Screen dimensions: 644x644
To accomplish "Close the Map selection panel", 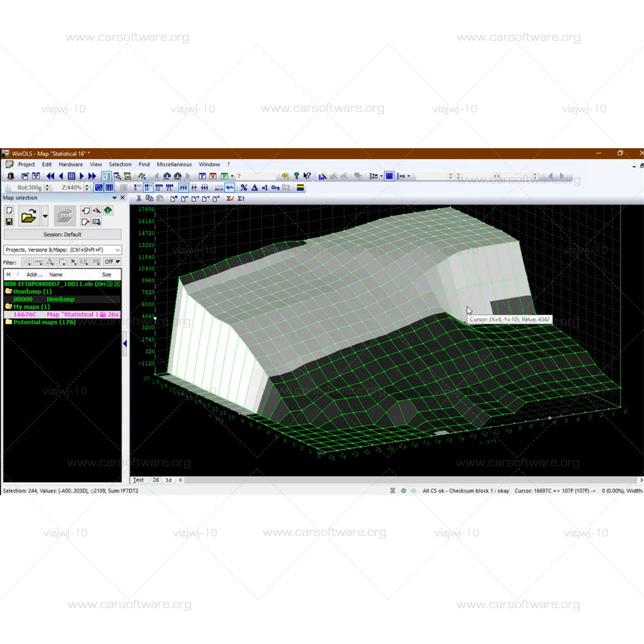I will tap(122, 198).
